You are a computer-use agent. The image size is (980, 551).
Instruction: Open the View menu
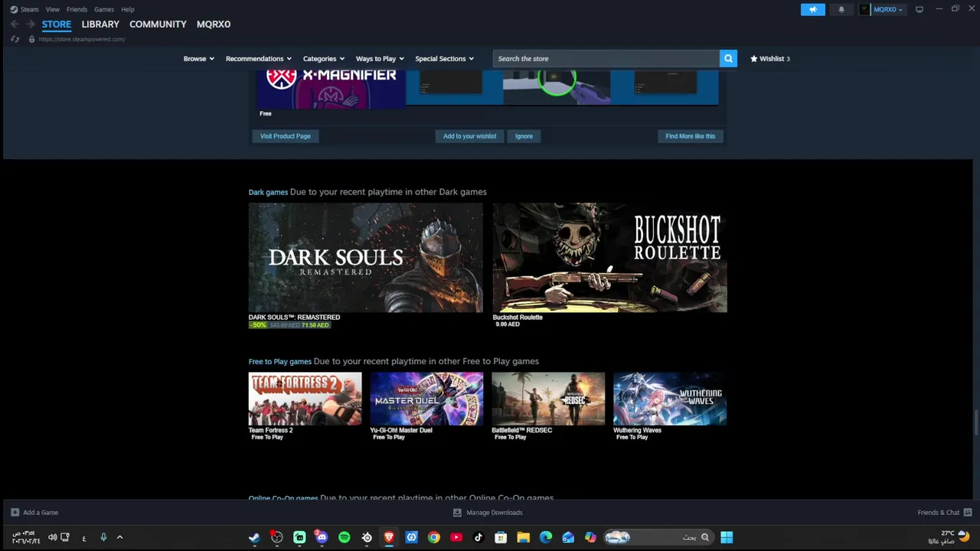click(x=52, y=9)
